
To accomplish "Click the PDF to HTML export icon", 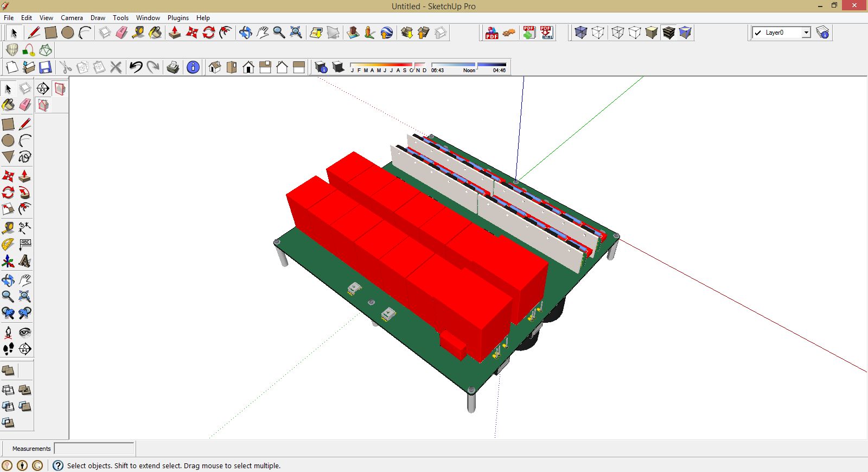I will pos(546,33).
